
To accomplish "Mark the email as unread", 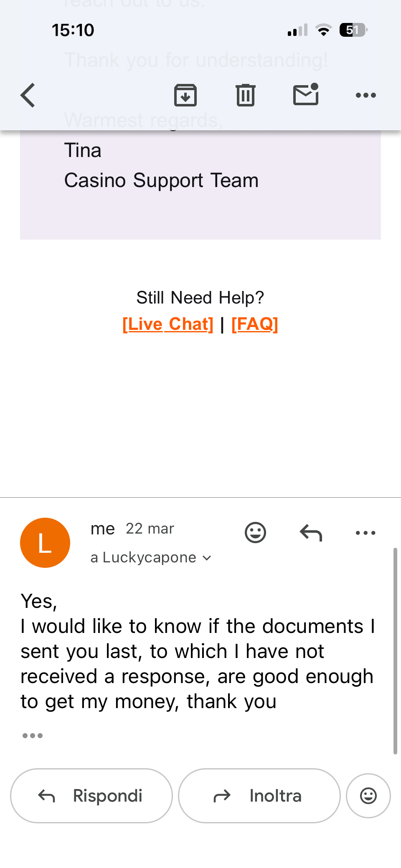I will 306,94.
